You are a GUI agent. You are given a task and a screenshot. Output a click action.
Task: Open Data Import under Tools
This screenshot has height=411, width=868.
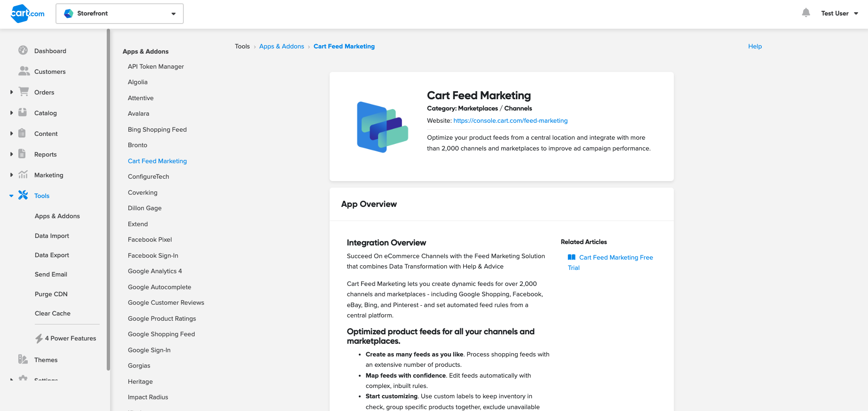click(52, 236)
